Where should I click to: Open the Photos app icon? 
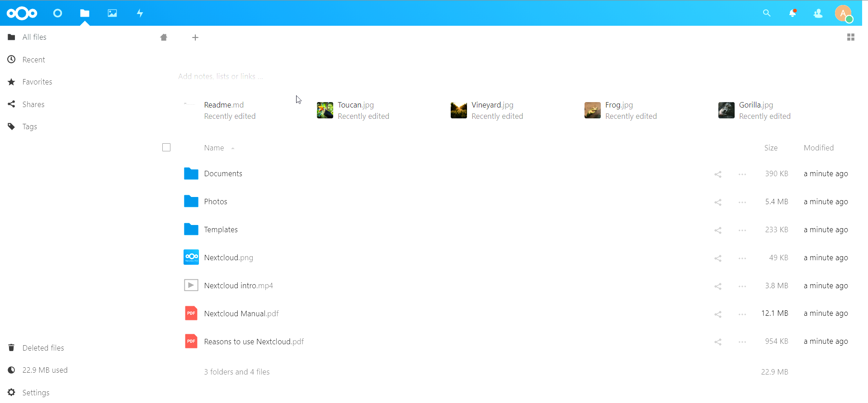click(x=112, y=13)
